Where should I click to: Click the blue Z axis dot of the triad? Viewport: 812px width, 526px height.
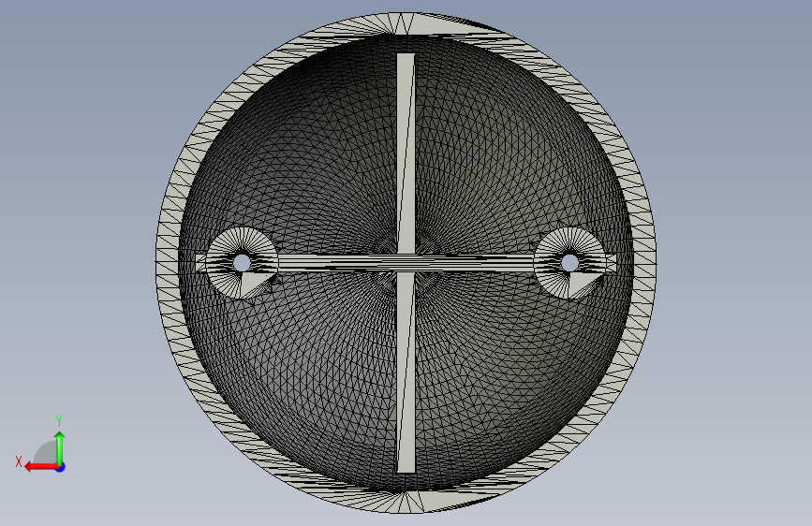61,467
